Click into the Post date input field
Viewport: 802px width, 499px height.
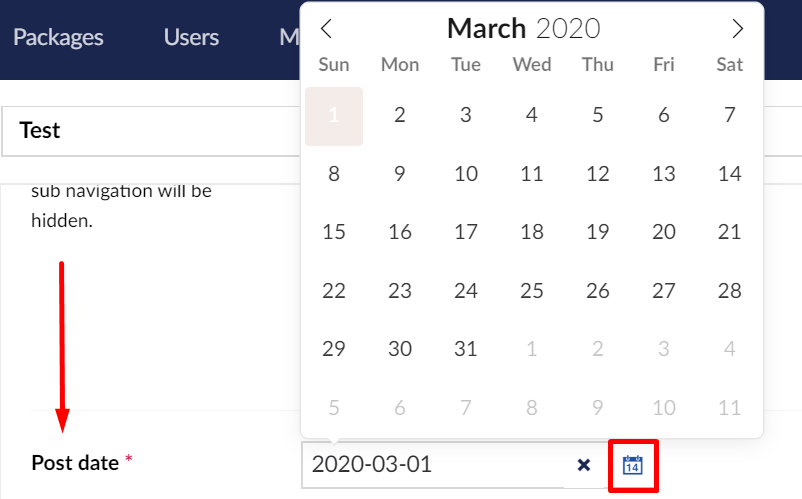(433, 465)
